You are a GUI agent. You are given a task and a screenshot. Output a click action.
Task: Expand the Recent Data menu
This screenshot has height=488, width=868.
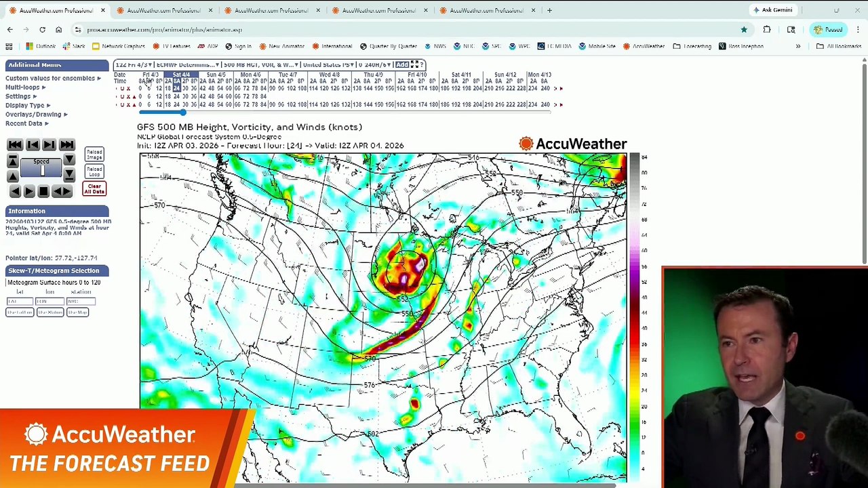pyautogui.click(x=27, y=123)
